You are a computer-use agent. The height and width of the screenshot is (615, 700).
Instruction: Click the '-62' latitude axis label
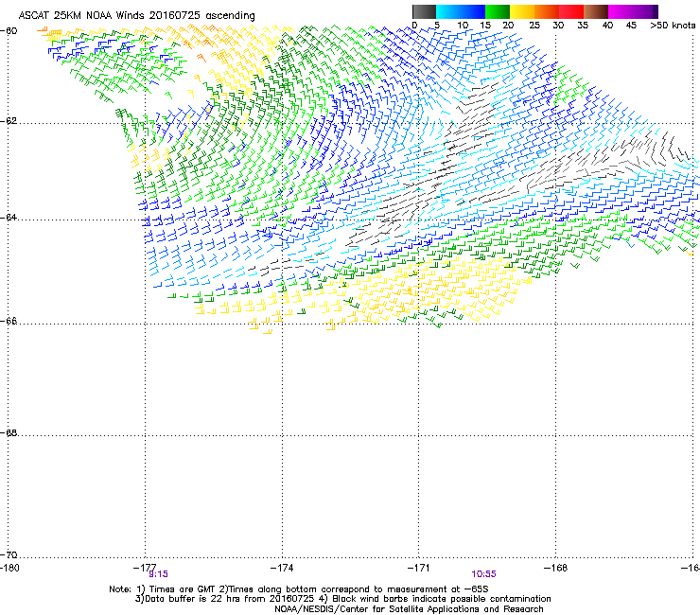(9, 121)
